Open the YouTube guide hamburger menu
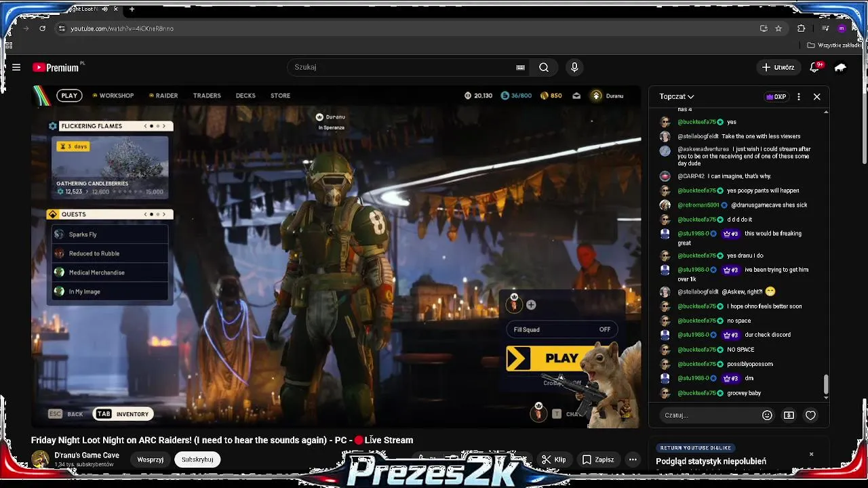The width and height of the screenshot is (868, 488). pyautogui.click(x=16, y=67)
